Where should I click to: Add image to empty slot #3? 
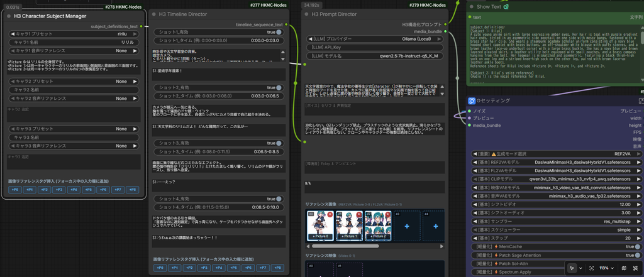coord(407,225)
